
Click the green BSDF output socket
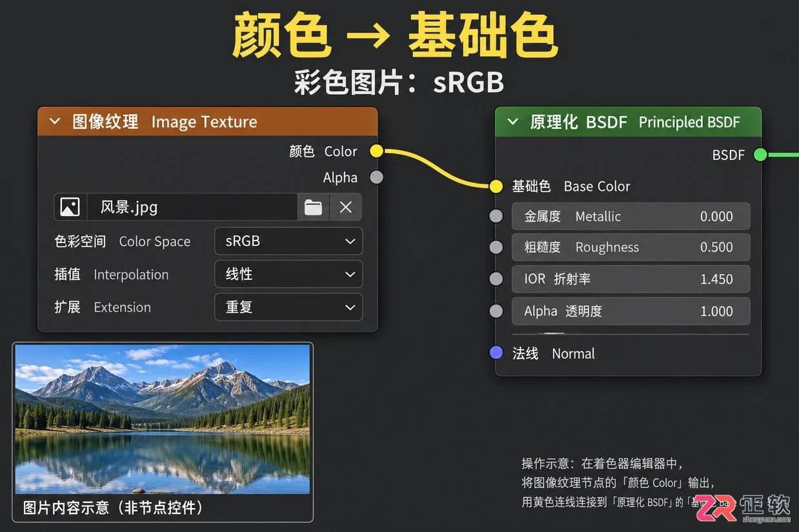tap(760, 154)
